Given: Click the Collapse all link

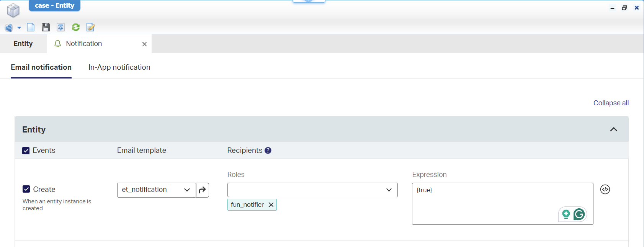Looking at the screenshot, I should pyautogui.click(x=611, y=103).
